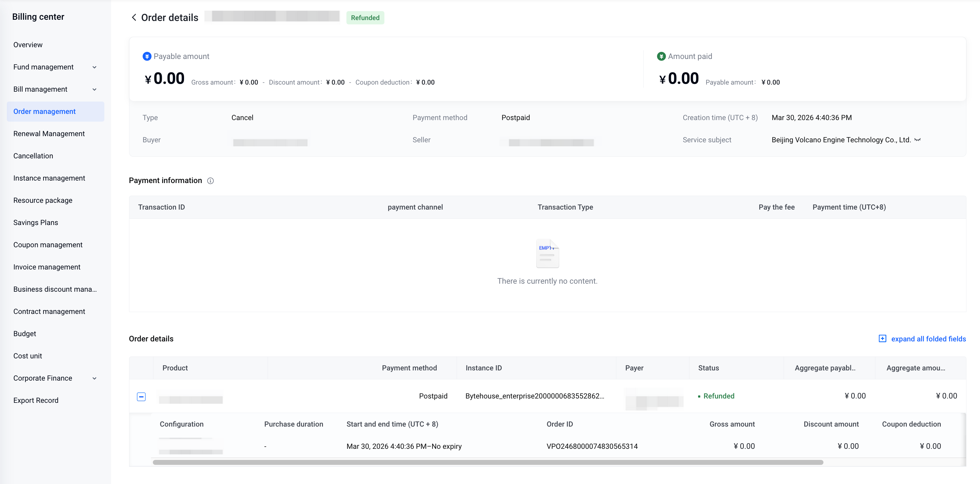Expand the Corporate Finance submenu

click(94, 378)
